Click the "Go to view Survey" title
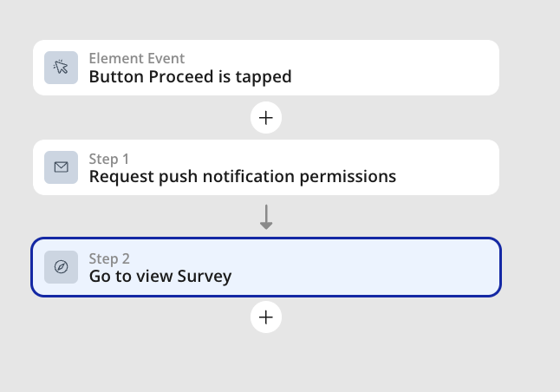This screenshot has width=560, height=392. coord(160,277)
